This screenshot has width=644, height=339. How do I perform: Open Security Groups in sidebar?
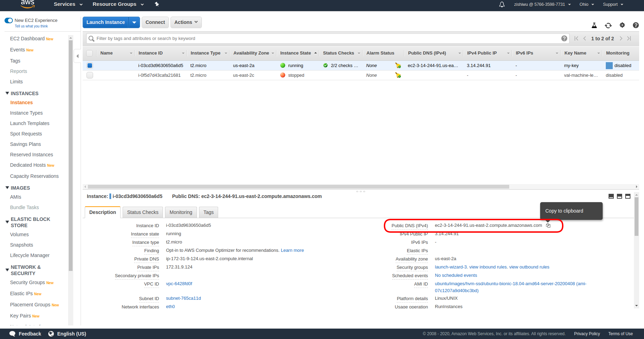pyautogui.click(x=27, y=282)
